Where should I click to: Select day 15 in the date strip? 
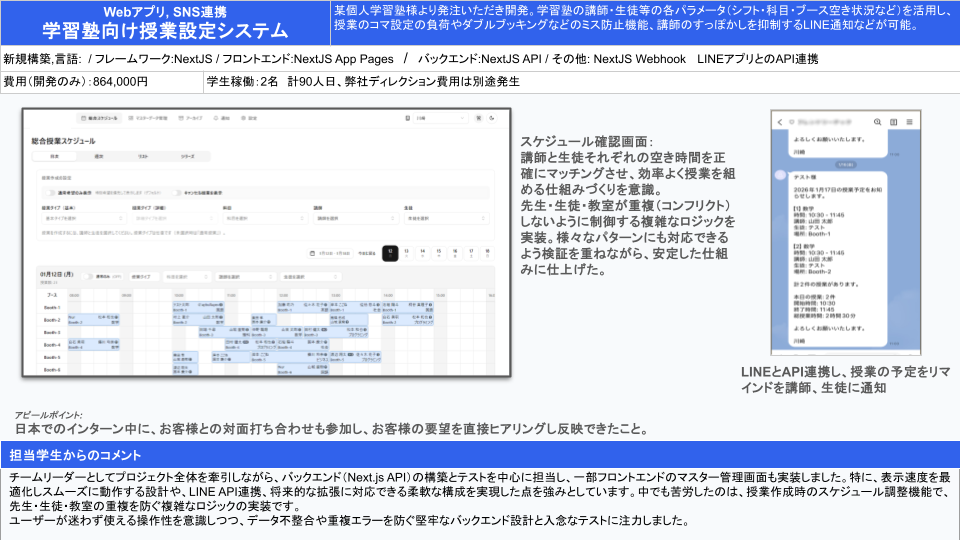439,253
